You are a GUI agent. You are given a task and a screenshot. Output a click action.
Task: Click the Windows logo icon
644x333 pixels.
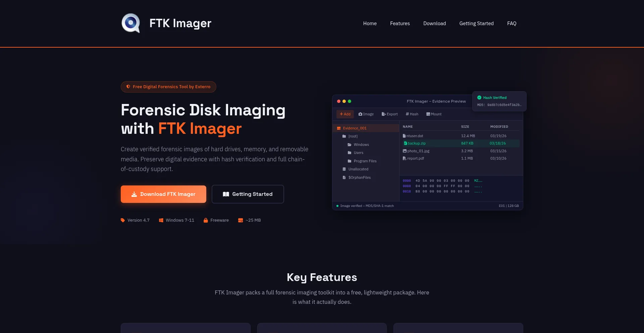pyautogui.click(x=161, y=220)
